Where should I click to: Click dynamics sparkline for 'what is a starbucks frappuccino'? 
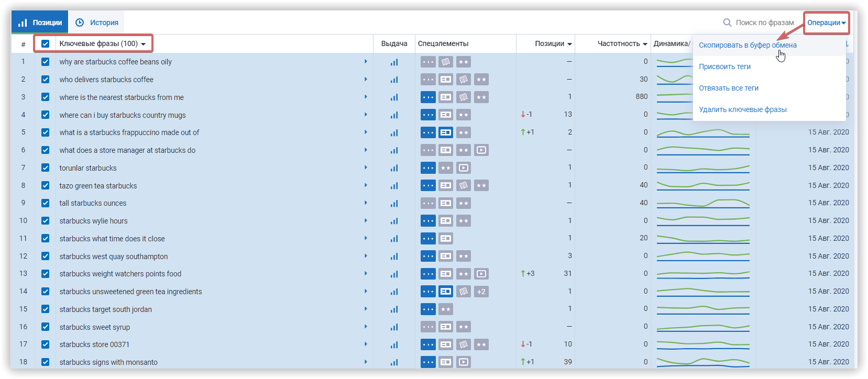click(x=703, y=132)
